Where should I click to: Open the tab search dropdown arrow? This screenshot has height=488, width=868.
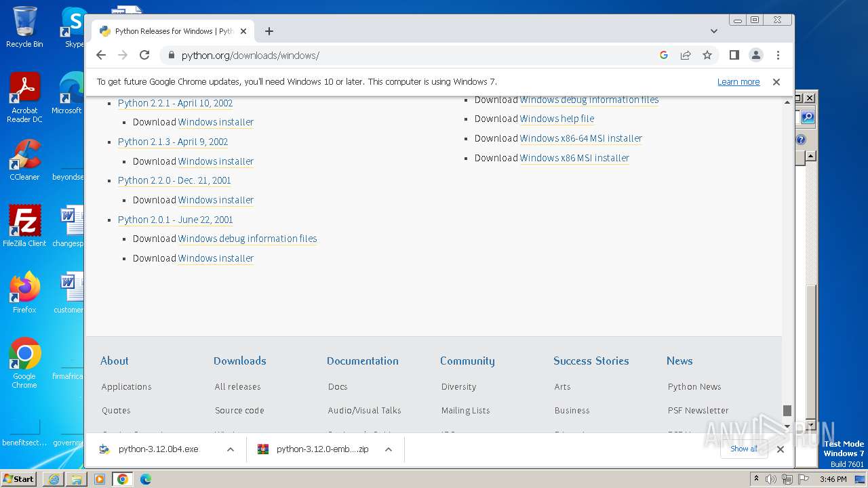click(713, 31)
